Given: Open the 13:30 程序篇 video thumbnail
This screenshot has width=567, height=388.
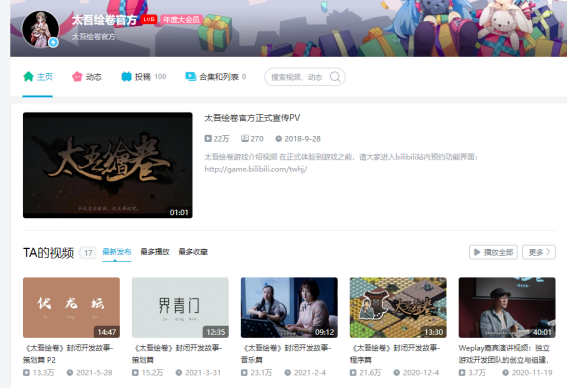Looking at the screenshot, I should pyautogui.click(x=398, y=308).
